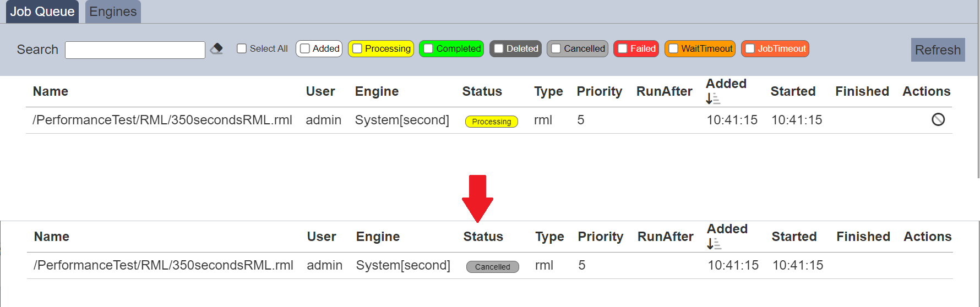Sort by the upper Name column header
980x307 pixels.
click(51, 91)
